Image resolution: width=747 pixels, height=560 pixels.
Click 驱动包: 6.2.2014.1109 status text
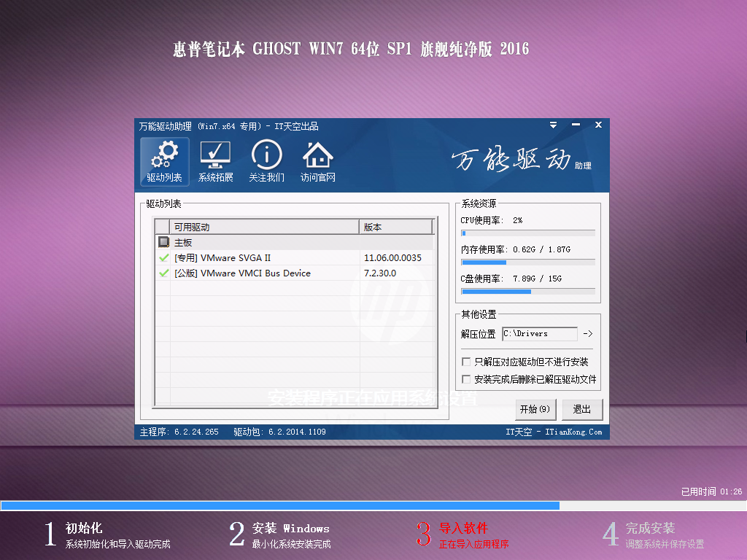[279, 432]
